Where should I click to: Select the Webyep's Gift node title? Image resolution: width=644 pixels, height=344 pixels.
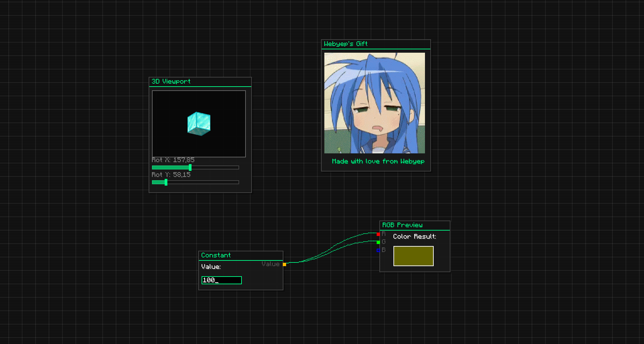(346, 44)
